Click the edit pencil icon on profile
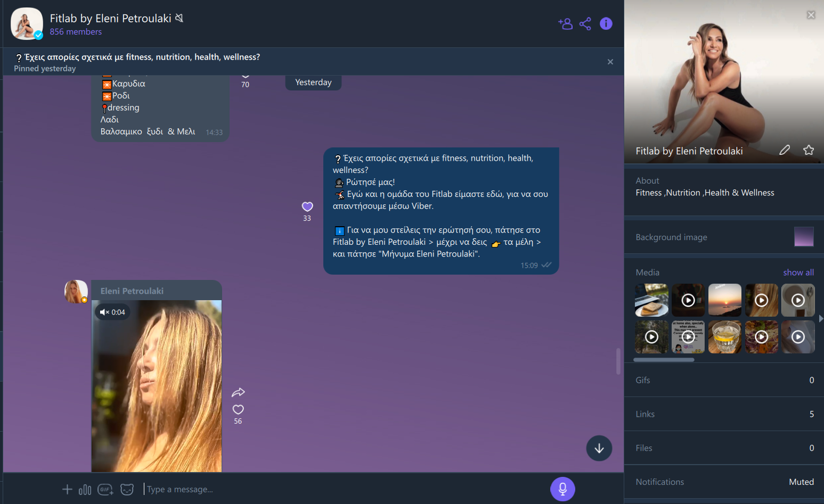 pyautogui.click(x=784, y=150)
